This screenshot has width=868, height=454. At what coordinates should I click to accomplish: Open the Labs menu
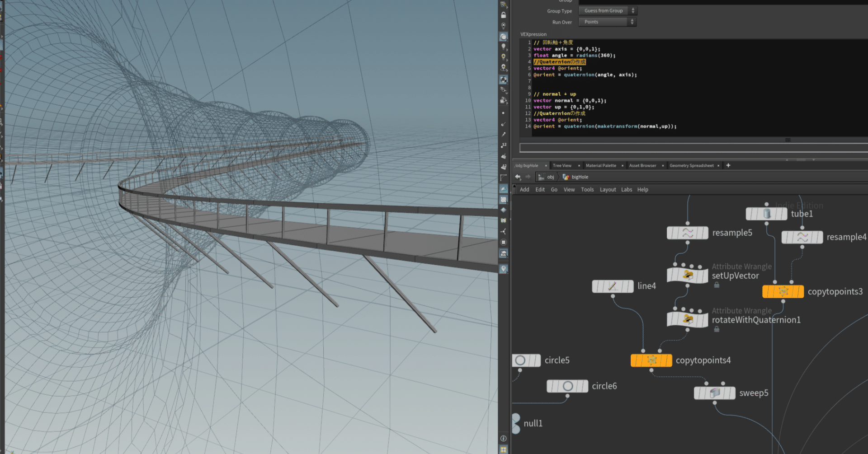tap(627, 190)
